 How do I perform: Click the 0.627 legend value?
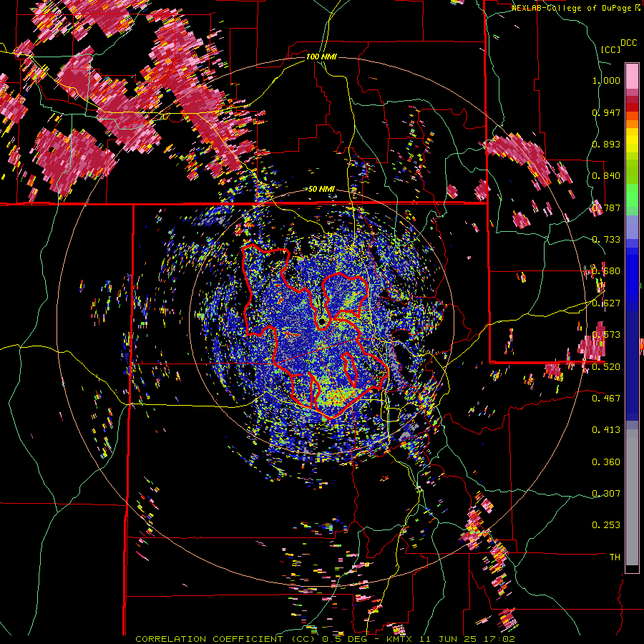point(606,303)
